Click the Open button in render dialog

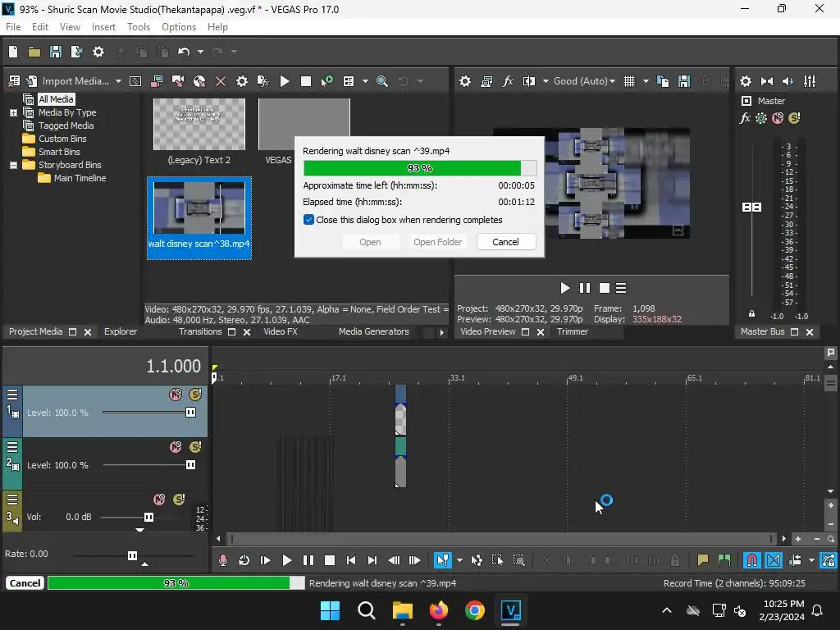click(x=370, y=242)
